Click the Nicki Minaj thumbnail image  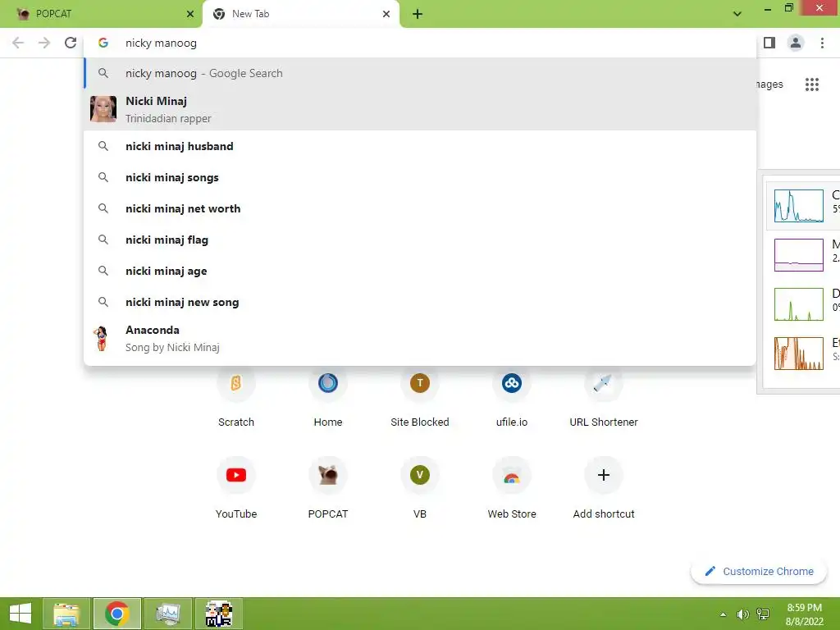tap(103, 109)
